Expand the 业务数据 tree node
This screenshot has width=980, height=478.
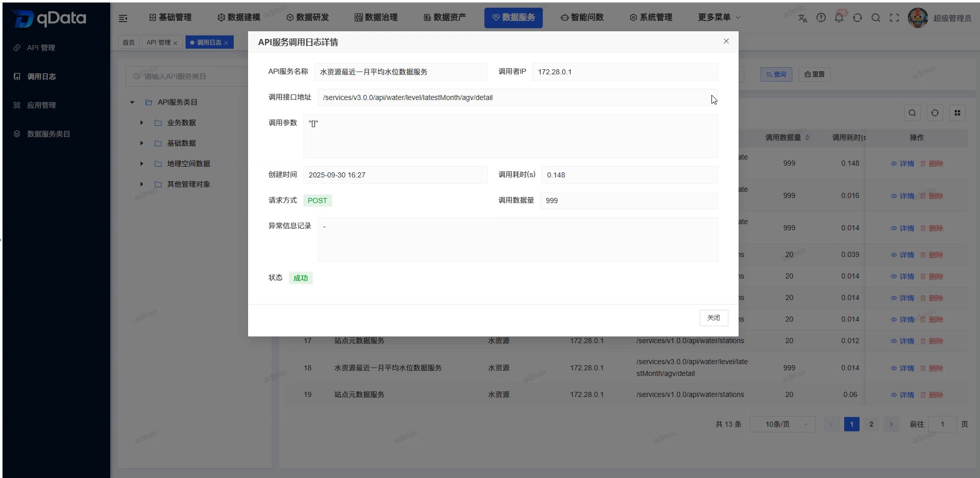click(141, 123)
